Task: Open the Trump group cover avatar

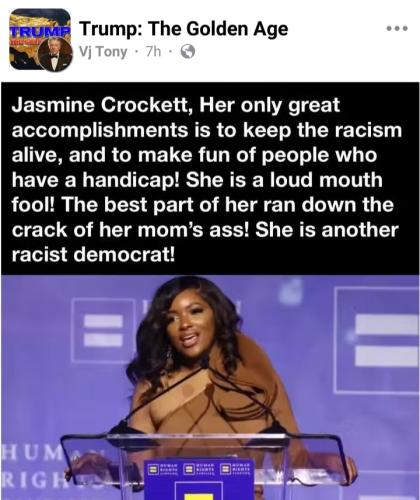Action: 40,39
